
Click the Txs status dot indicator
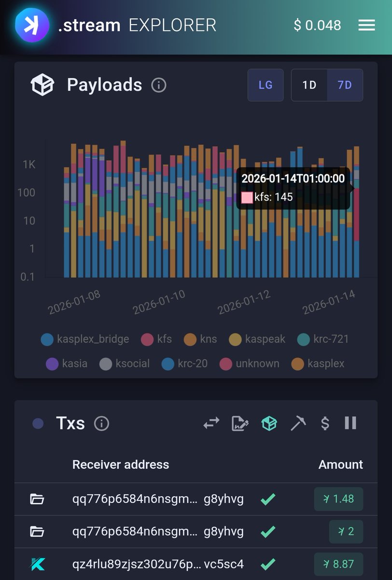(38, 424)
